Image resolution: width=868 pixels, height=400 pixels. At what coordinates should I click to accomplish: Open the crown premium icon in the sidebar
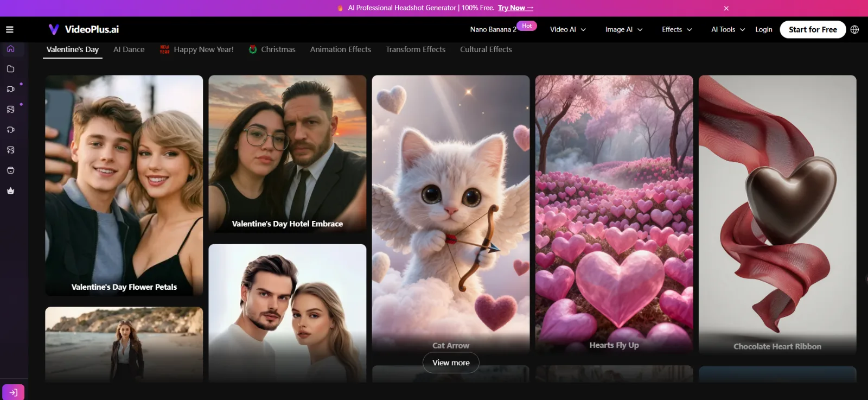tap(10, 191)
